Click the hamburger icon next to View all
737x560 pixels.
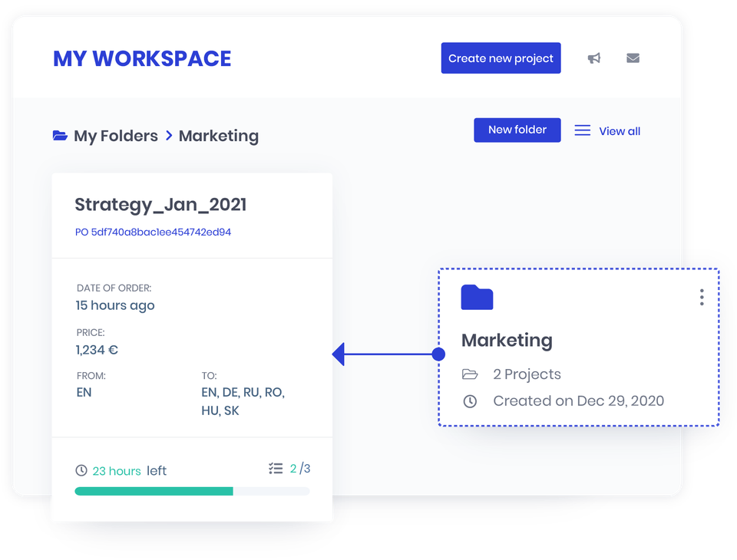tap(582, 130)
